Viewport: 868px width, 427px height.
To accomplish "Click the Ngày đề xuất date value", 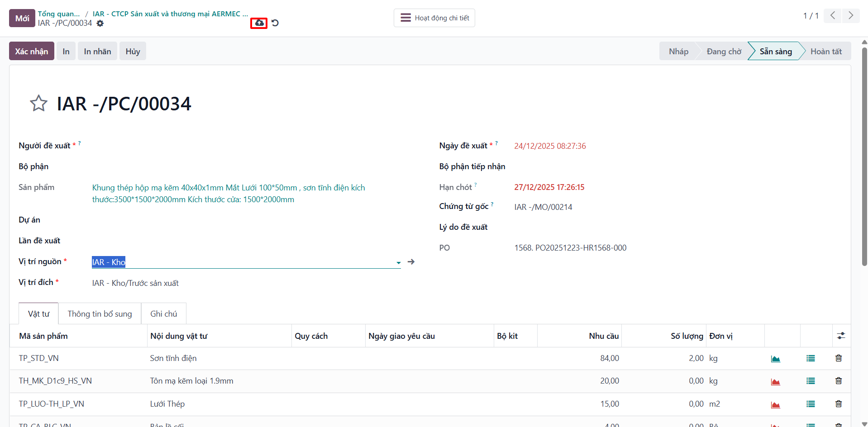I will click(550, 146).
